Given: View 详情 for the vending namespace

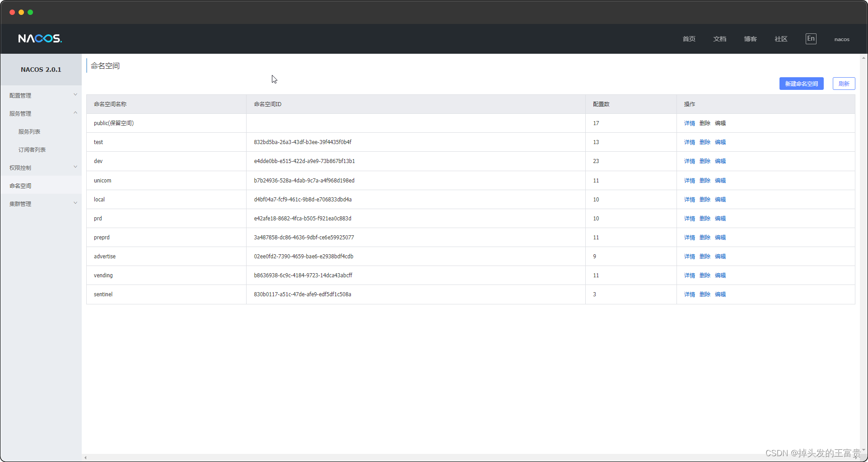Looking at the screenshot, I should (x=689, y=275).
